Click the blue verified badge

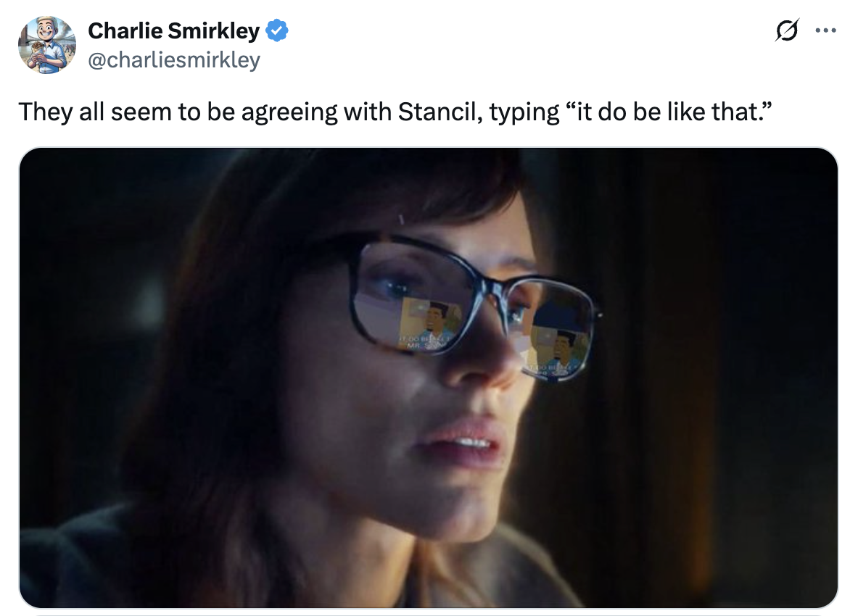click(278, 31)
